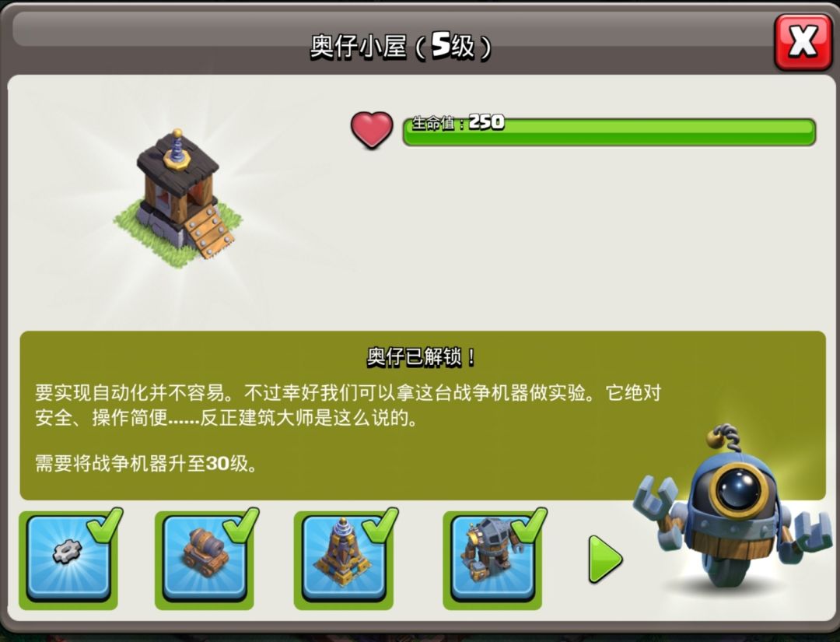This screenshot has height=642, width=840.
Task: Click the green health bar
Action: pyautogui.click(x=609, y=132)
